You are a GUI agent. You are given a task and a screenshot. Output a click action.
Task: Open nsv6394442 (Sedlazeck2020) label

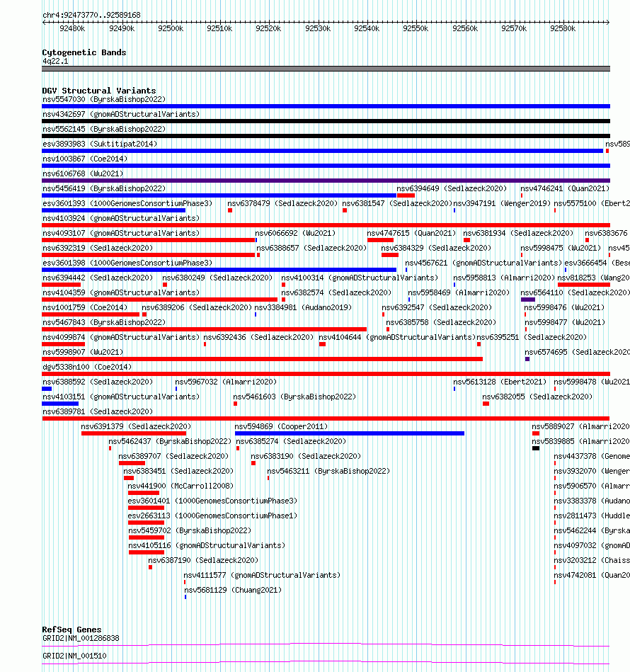coord(98,278)
